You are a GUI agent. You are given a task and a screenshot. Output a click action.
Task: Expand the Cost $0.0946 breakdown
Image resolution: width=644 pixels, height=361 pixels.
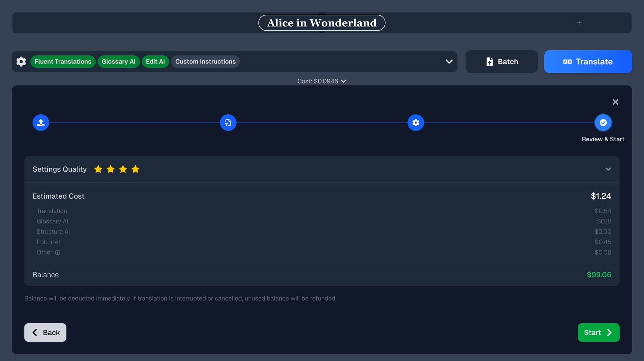tap(321, 81)
